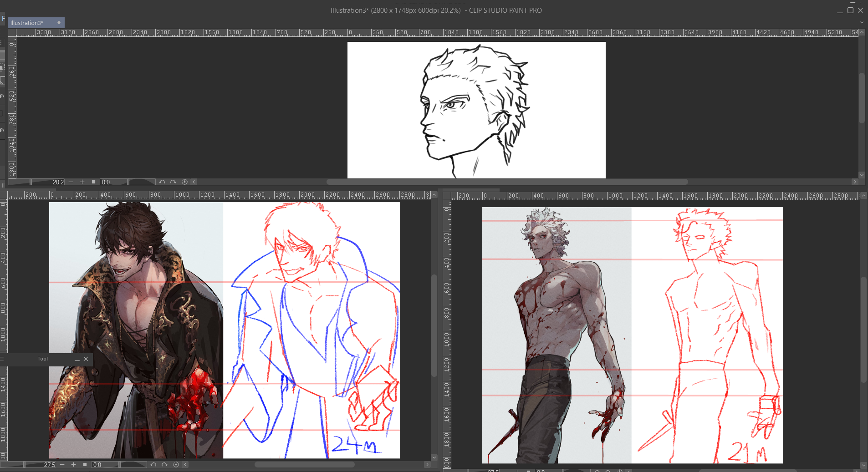Click dark-haired reference illustration in bottom-left canvas
868x472 pixels.
[136, 330]
